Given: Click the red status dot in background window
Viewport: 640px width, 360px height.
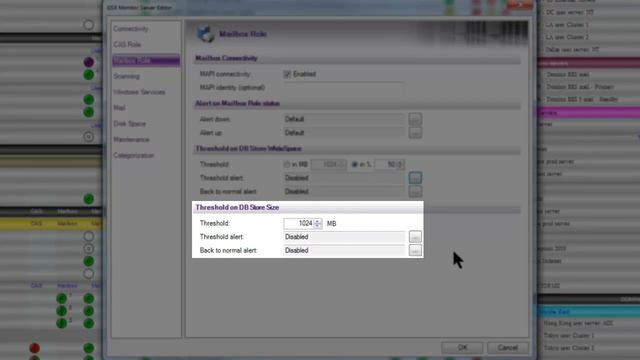Looking at the screenshot, I should pos(34,348).
